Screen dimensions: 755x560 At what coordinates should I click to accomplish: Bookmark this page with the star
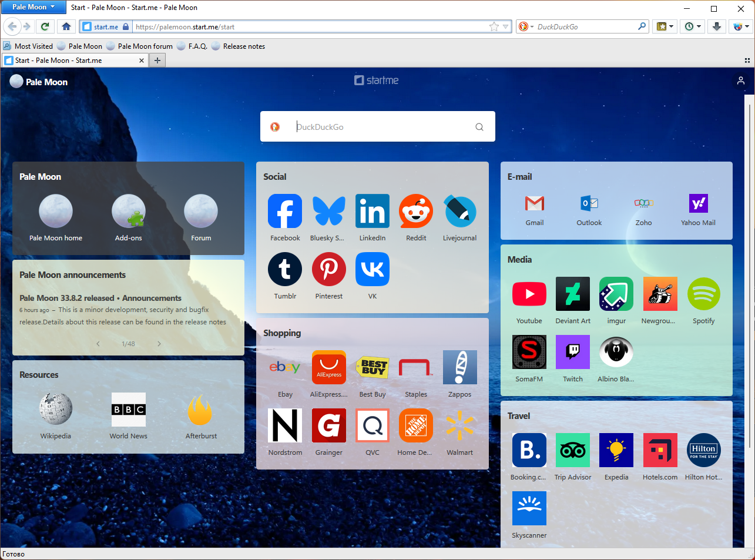click(494, 27)
